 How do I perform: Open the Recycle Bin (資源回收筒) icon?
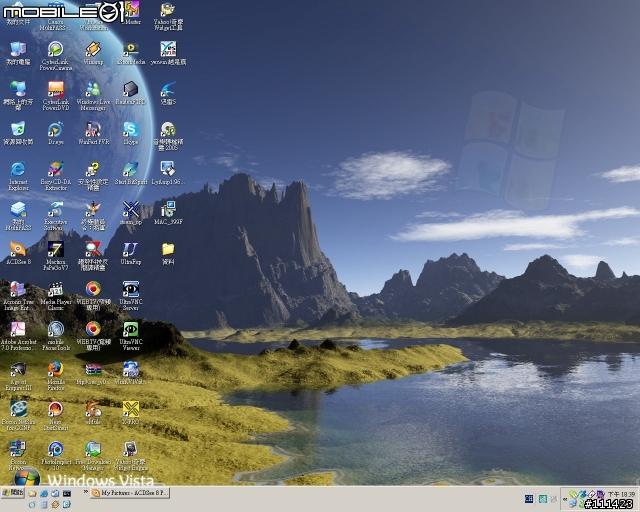(18, 133)
